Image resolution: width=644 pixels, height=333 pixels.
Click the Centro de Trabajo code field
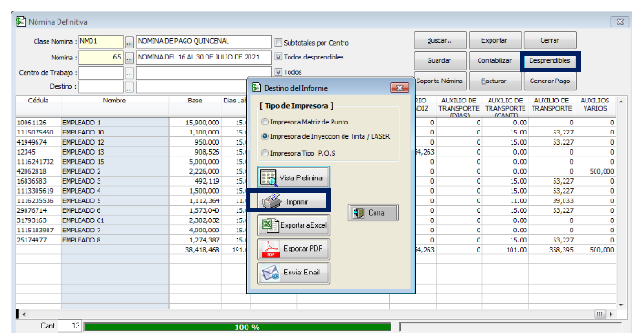[x=100, y=73]
